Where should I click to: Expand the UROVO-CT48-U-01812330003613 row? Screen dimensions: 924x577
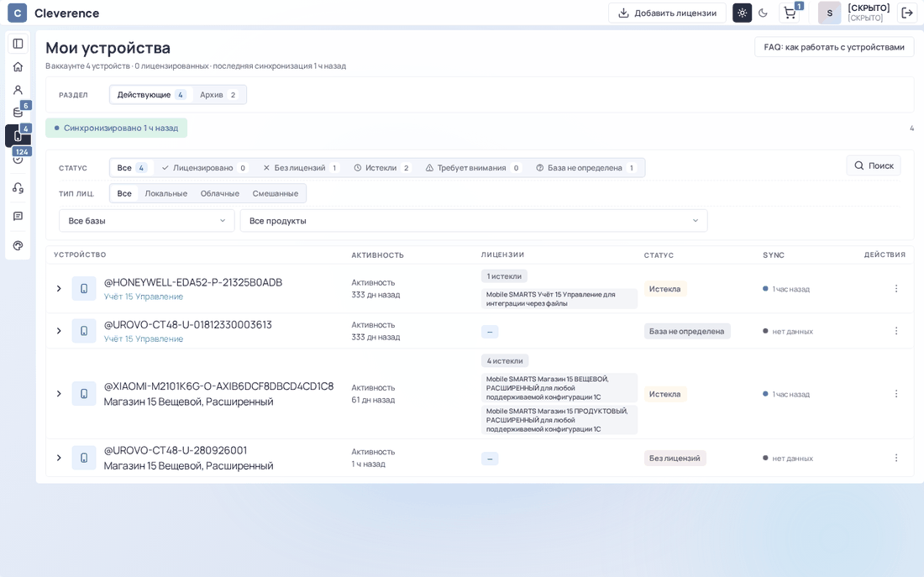(59, 331)
